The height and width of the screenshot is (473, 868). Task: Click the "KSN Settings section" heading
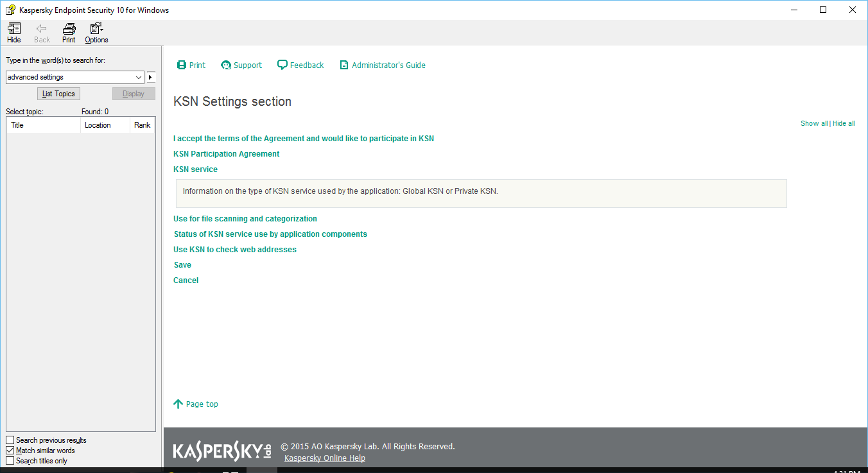coord(232,101)
